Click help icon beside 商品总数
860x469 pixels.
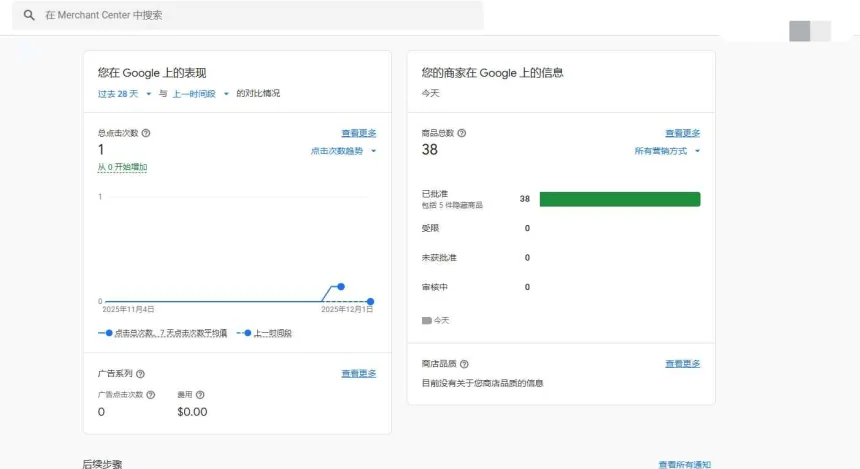[x=461, y=133]
